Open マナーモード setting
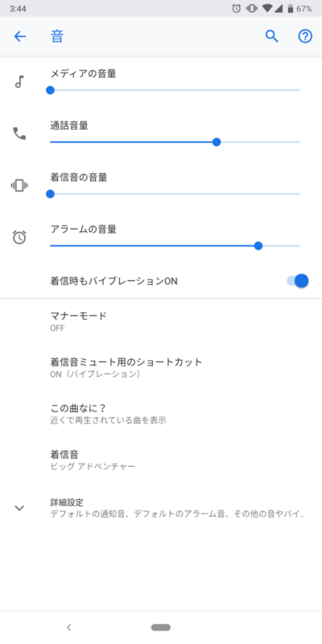Viewport: 322px width, 644px height. [161, 321]
